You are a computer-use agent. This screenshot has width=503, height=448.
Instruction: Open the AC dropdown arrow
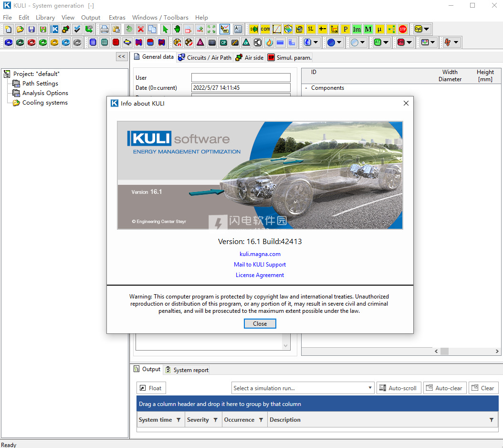[386, 43]
